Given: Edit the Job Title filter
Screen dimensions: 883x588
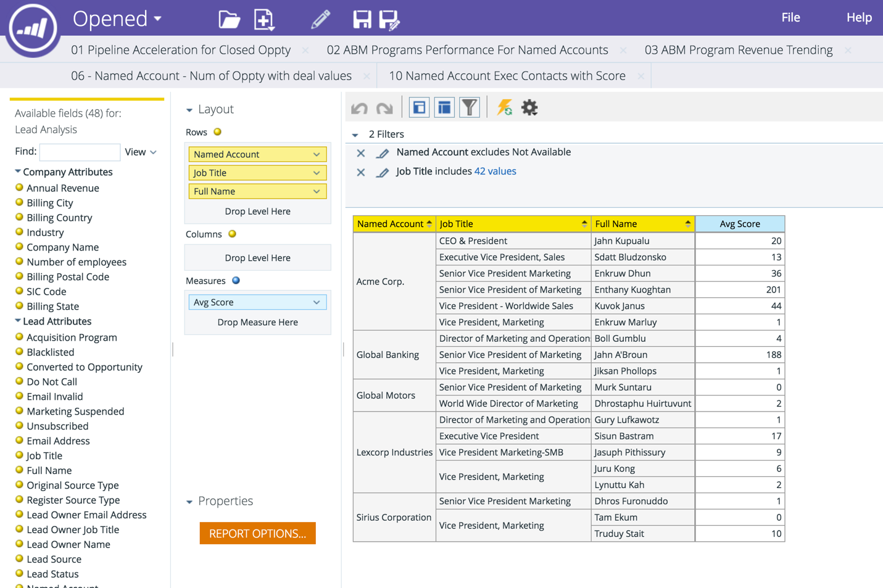Looking at the screenshot, I should click(383, 173).
